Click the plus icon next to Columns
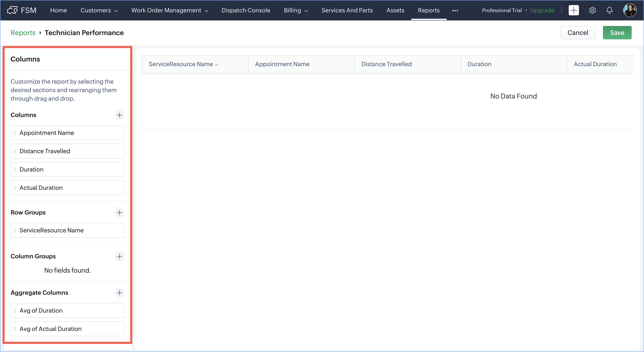Screen dimensions: 644x352 tap(119, 115)
